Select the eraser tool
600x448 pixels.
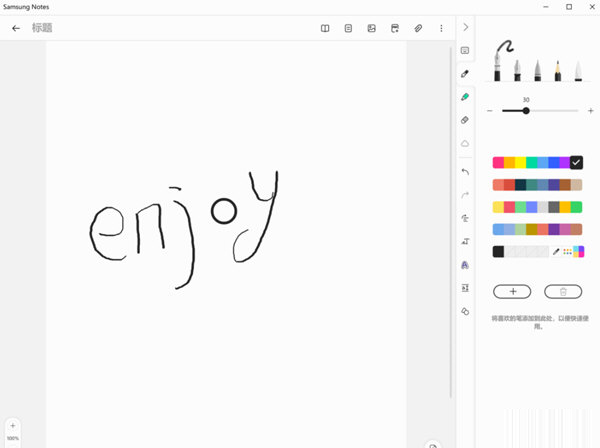tap(465, 120)
